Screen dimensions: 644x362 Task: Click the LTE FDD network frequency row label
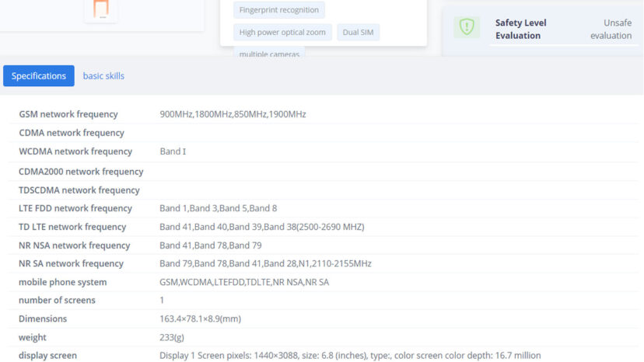click(75, 208)
